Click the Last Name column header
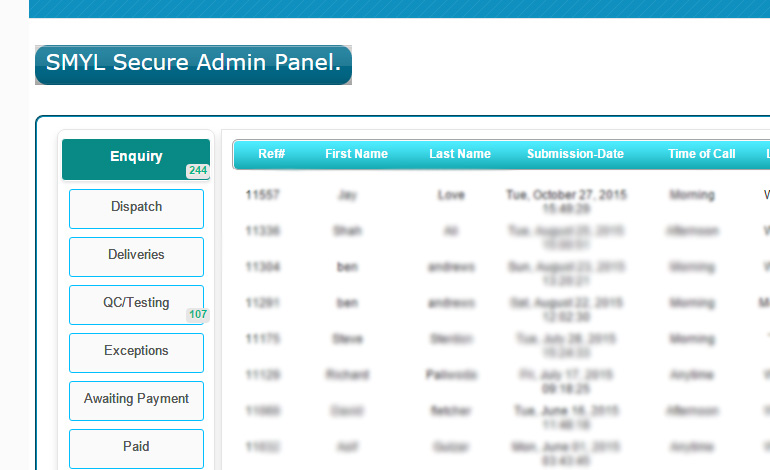This screenshot has width=770, height=470. pyautogui.click(x=460, y=154)
